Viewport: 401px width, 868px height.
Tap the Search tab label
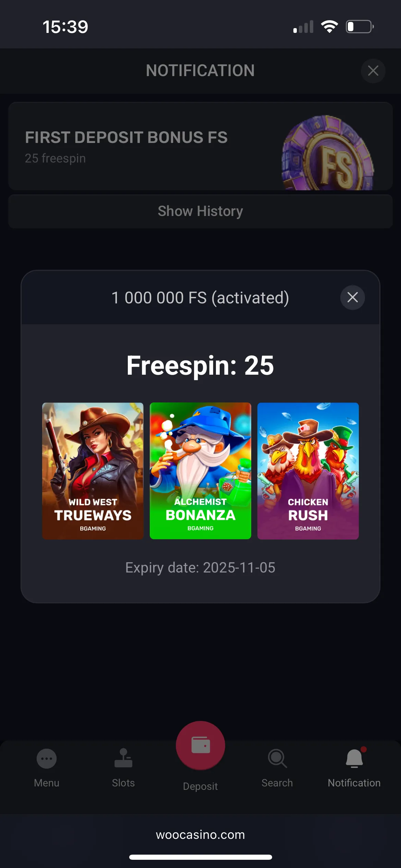coord(277,783)
